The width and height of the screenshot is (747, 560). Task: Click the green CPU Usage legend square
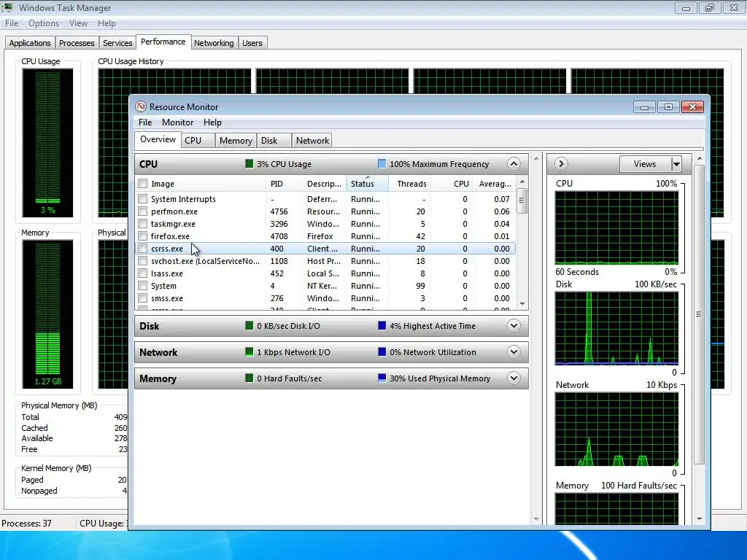249,164
